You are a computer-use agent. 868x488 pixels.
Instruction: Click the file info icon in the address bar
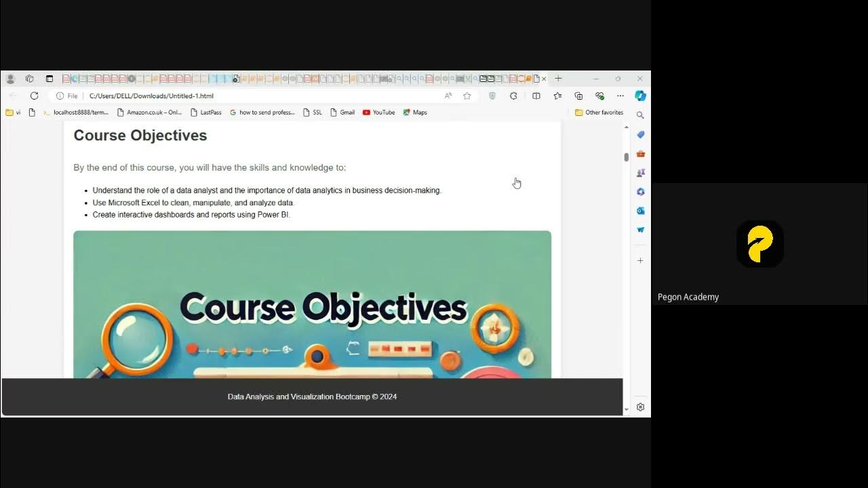click(x=60, y=96)
